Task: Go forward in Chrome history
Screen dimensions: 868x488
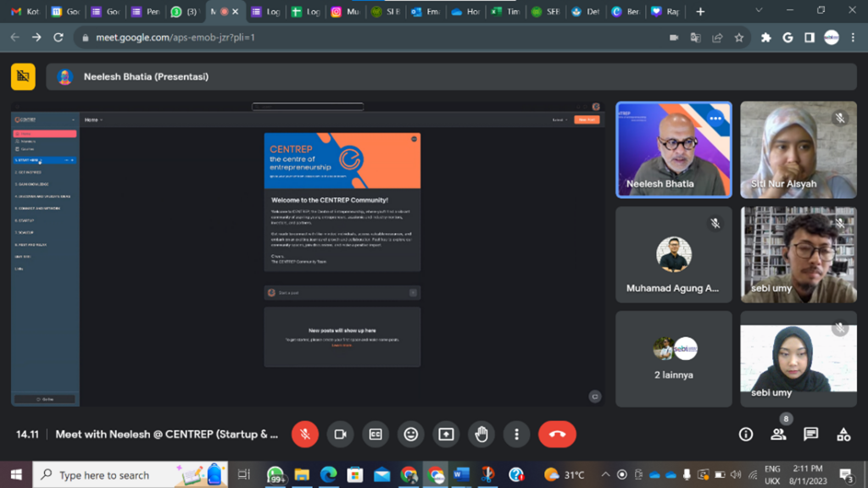Action: tap(36, 37)
